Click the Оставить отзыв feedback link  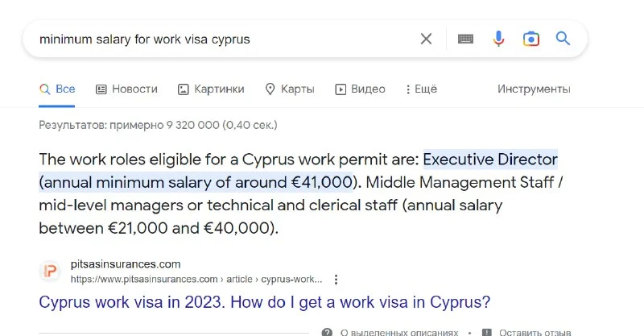point(536,331)
